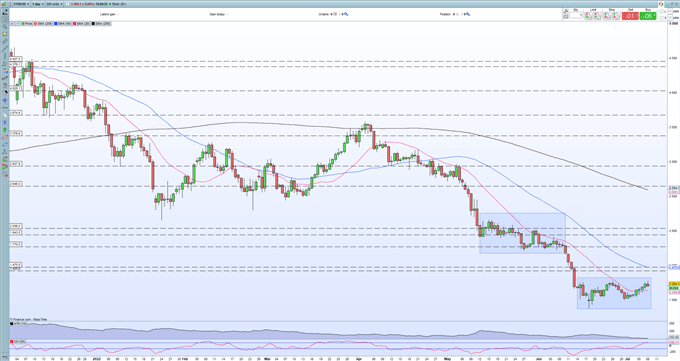
Task: Open the 200 units dropdown
Action: (54, 3)
